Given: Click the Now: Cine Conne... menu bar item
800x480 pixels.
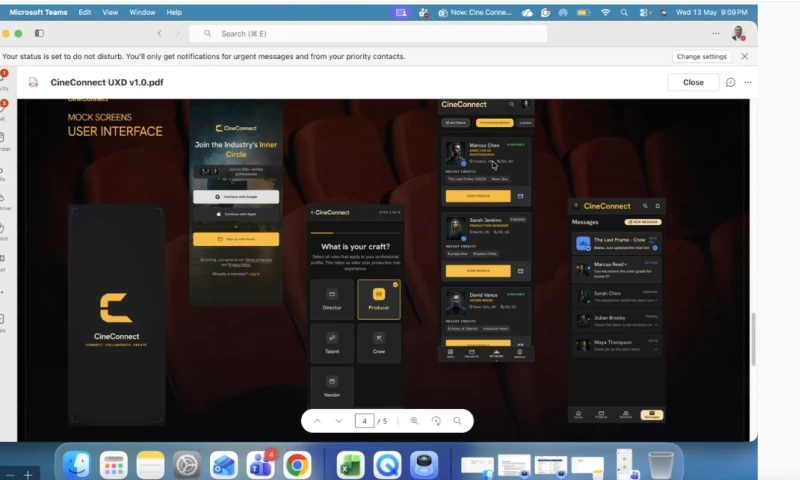Looking at the screenshot, I should point(474,12).
